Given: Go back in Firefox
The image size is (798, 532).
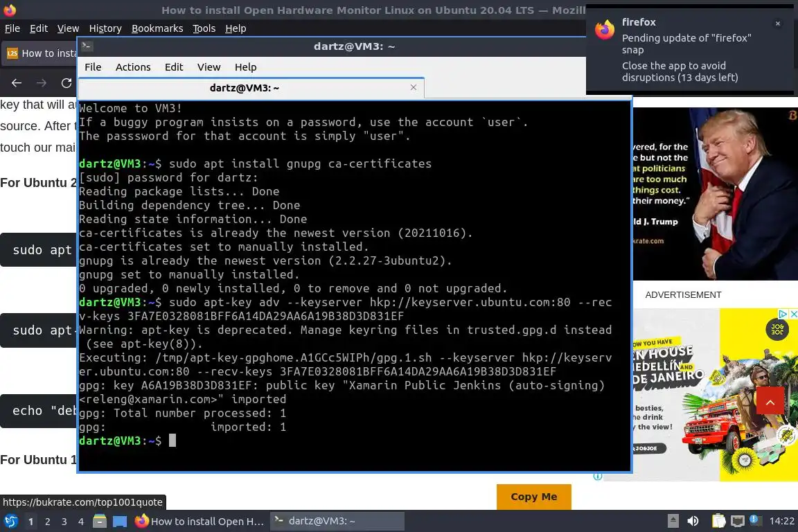Looking at the screenshot, I should pyautogui.click(x=17, y=83).
